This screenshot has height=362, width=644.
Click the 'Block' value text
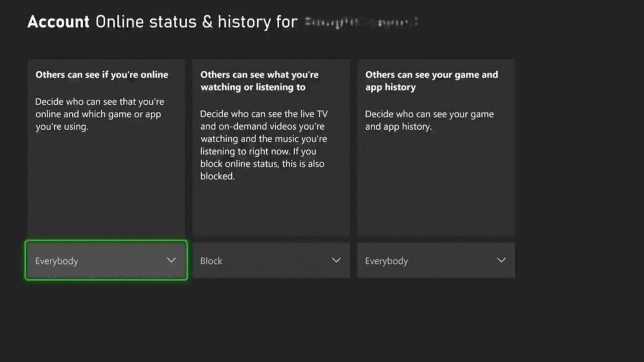pyautogui.click(x=211, y=261)
